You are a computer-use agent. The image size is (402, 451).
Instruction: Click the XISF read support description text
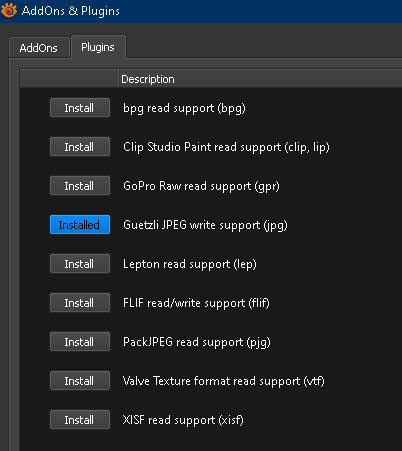[183, 420]
